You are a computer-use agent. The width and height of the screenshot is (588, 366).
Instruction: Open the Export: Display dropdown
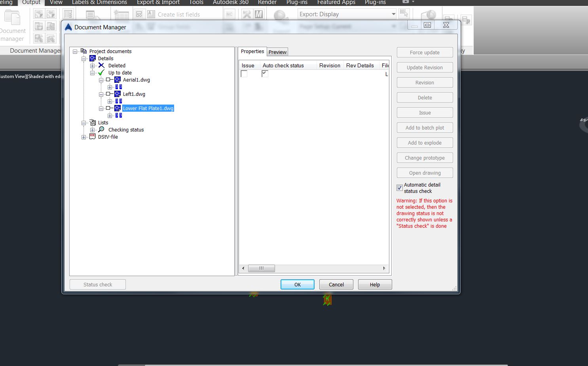click(393, 14)
